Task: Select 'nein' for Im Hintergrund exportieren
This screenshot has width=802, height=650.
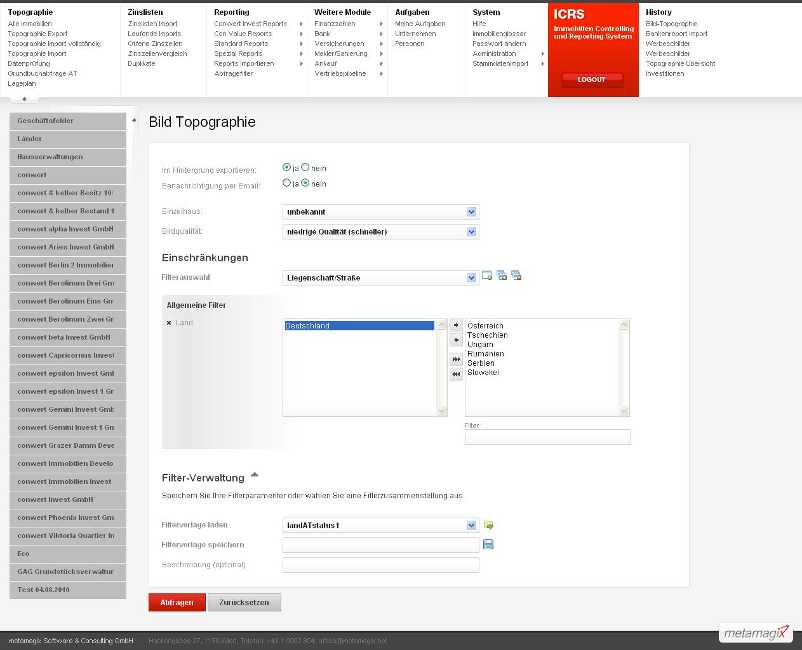Action: (305, 167)
